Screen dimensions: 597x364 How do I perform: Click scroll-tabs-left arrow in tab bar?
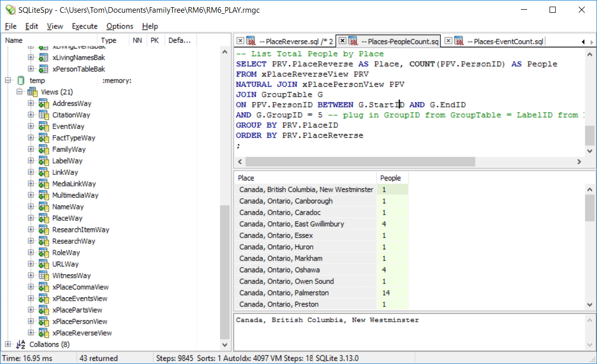click(583, 42)
